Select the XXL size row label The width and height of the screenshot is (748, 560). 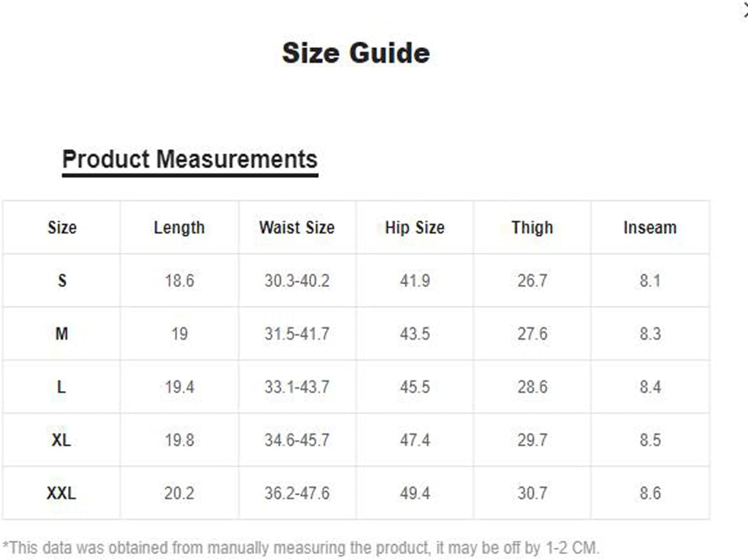pyautogui.click(x=61, y=493)
